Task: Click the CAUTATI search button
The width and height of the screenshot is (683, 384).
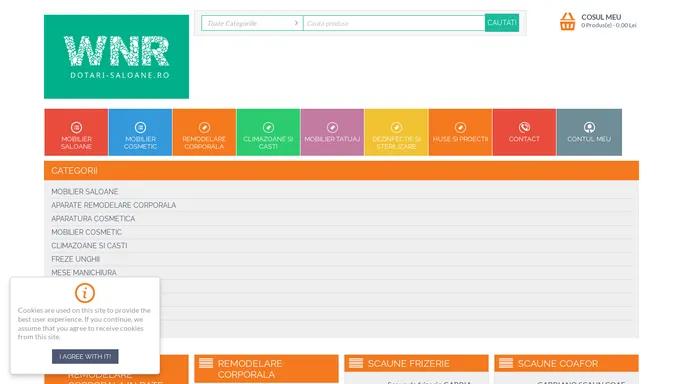Action: [x=502, y=23]
